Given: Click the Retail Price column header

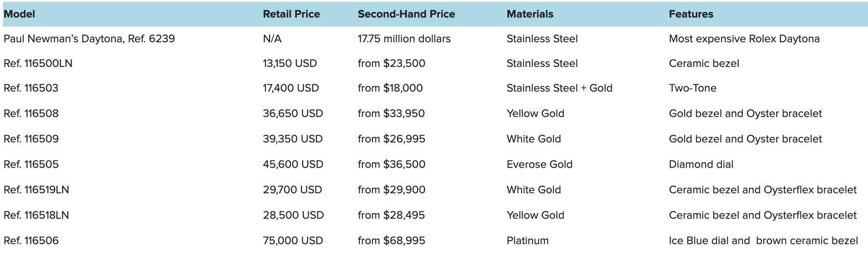Looking at the screenshot, I should click(291, 14).
